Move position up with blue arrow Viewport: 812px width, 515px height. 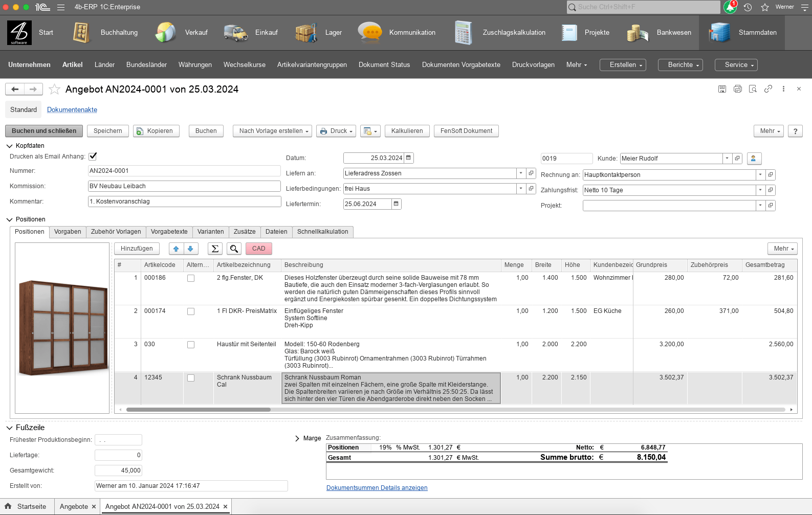(x=176, y=249)
